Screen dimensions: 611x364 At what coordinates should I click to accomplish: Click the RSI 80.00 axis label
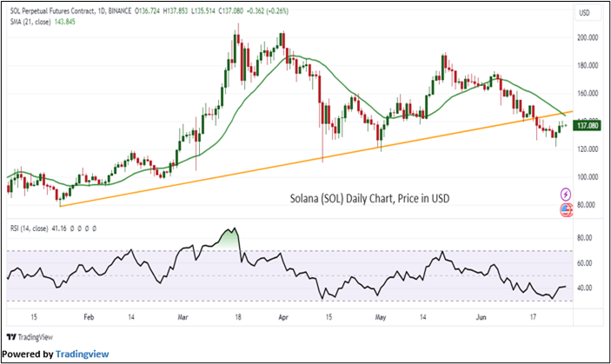(x=585, y=238)
